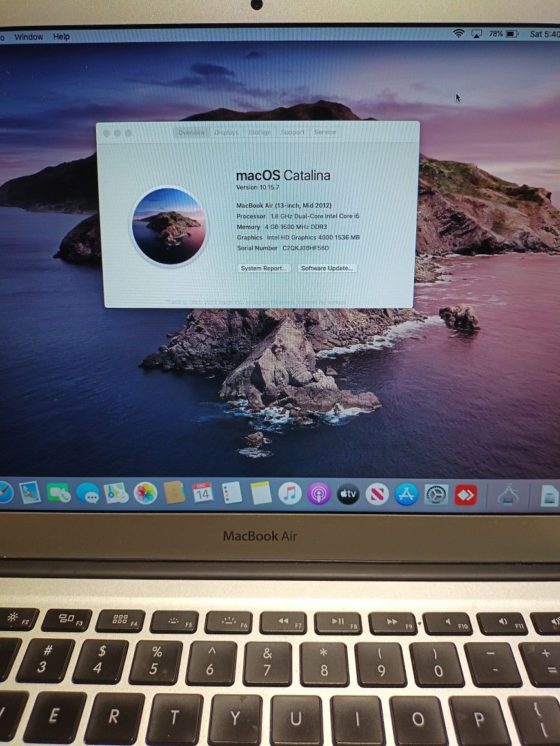560x746 pixels.
Task: Open Mail from the Dock
Action: tap(30, 493)
